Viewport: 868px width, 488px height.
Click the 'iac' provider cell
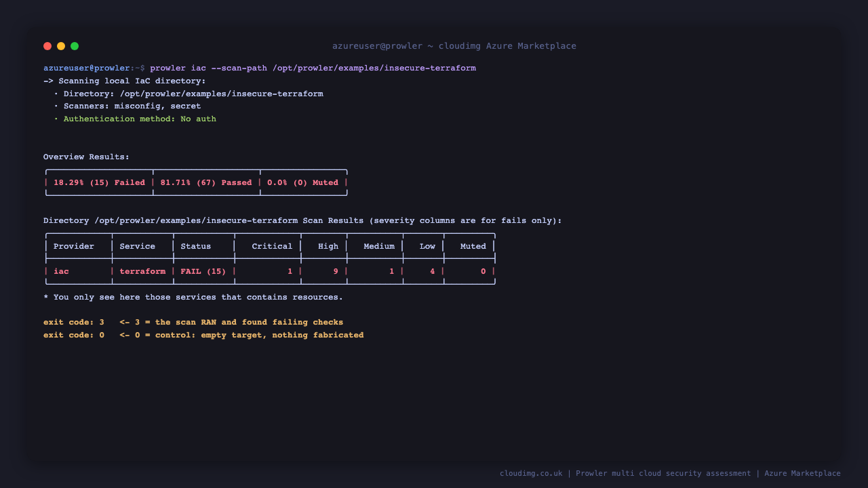point(62,272)
